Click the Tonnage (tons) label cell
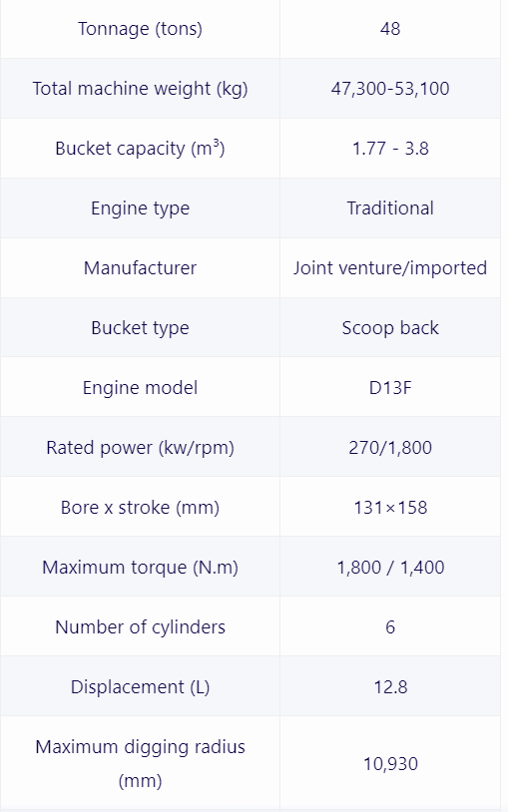 pyautogui.click(x=140, y=29)
